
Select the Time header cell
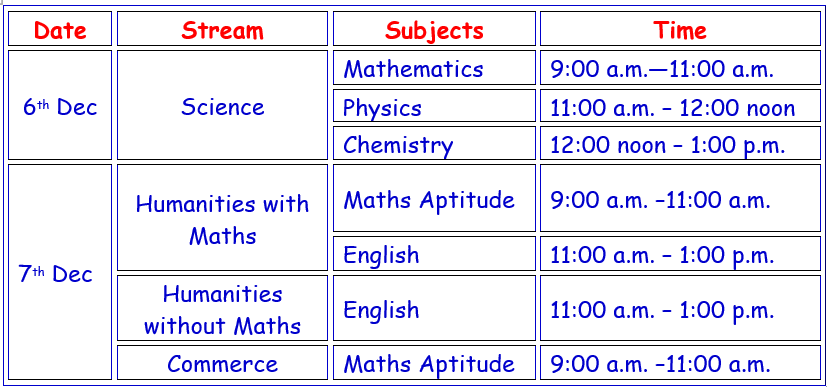[680, 28]
